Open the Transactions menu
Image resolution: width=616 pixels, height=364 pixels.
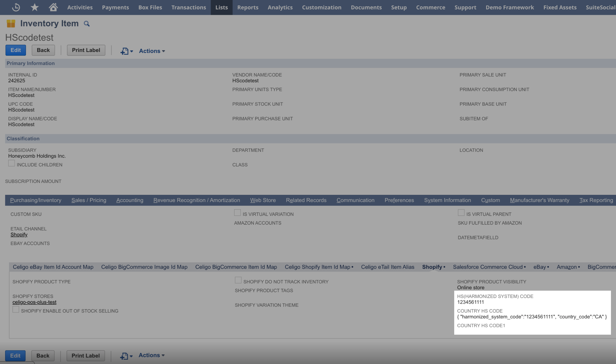pyautogui.click(x=189, y=7)
